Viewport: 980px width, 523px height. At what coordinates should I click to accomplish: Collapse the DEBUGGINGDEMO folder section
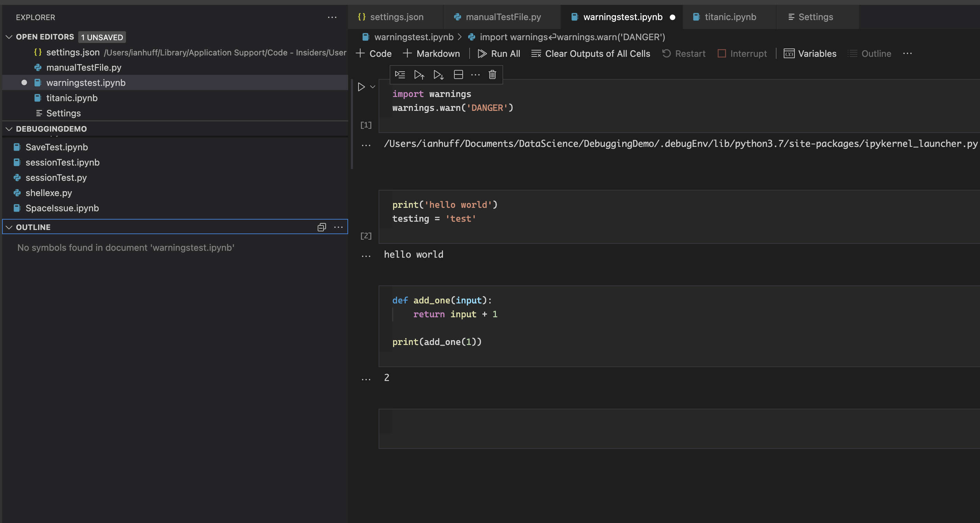pos(9,129)
